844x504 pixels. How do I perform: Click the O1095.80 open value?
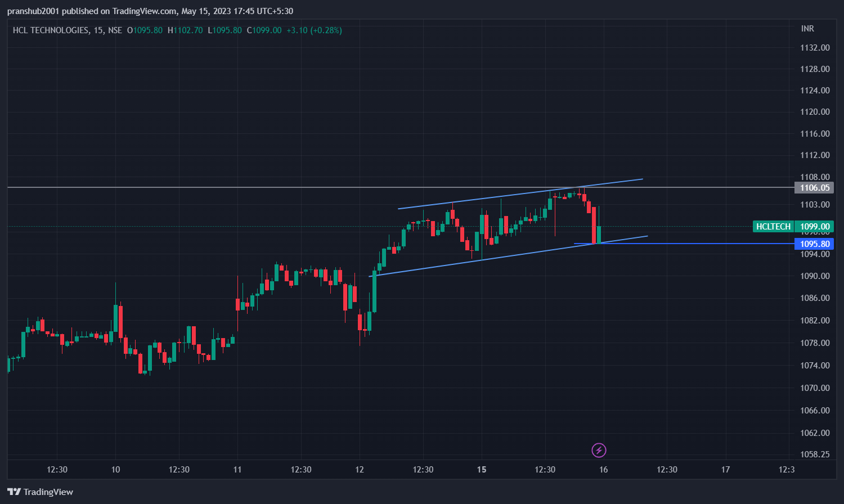[145, 30]
